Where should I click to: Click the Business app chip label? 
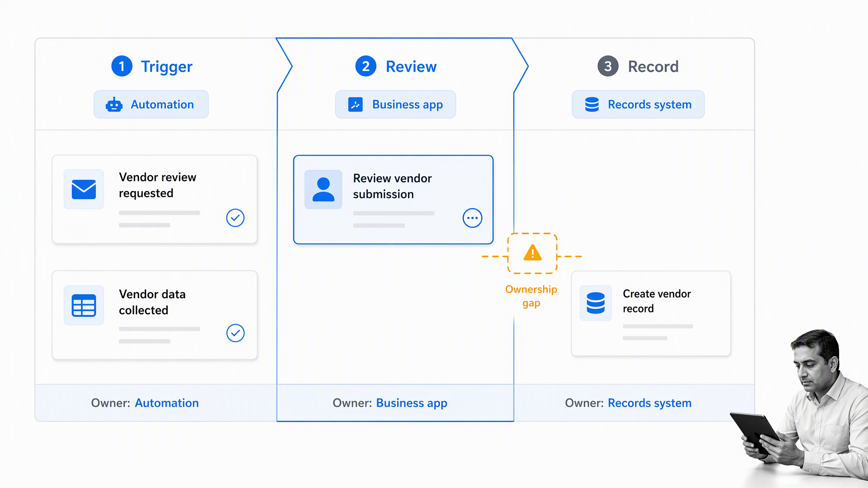408,104
